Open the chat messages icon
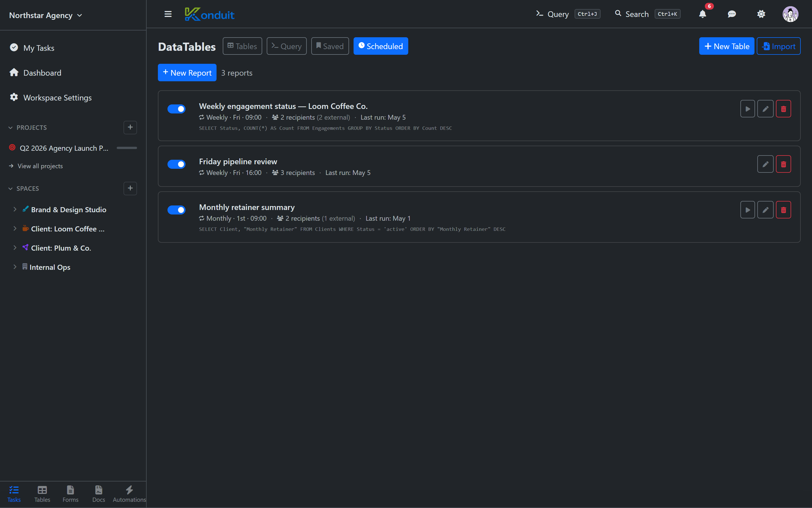The height and width of the screenshot is (508, 812). point(732,14)
